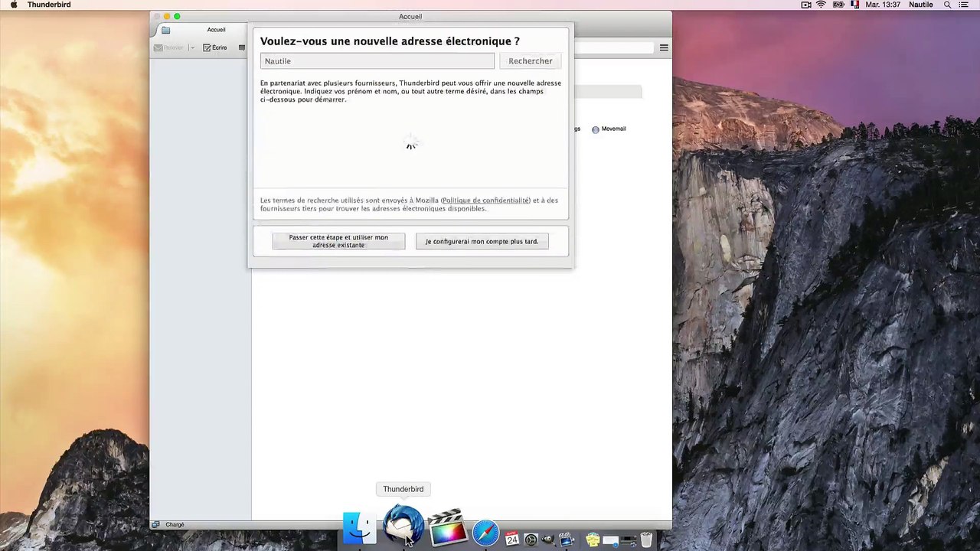This screenshot has width=980, height=551.
Task: Open Finder from the Dock
Action: (x=359, y=527)
